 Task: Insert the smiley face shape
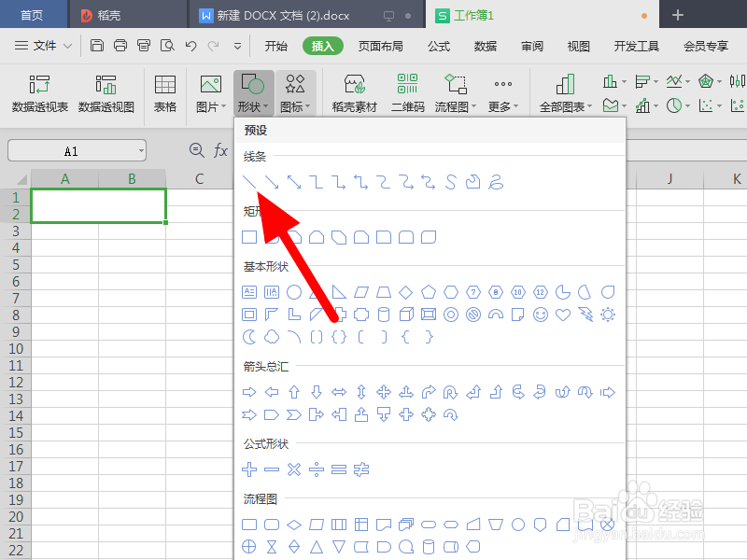pyautogui.click(x=541, y=315)
